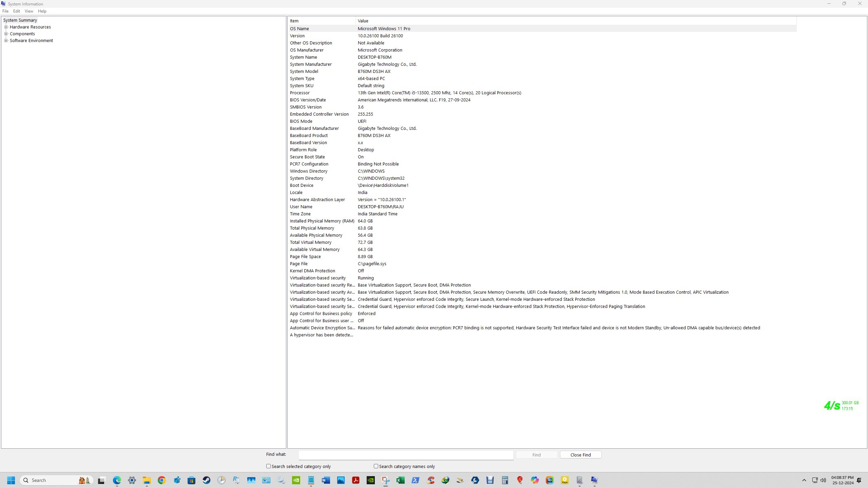
Task: Open PowerShell from the taskbar
Action: [x=416, y=480]
